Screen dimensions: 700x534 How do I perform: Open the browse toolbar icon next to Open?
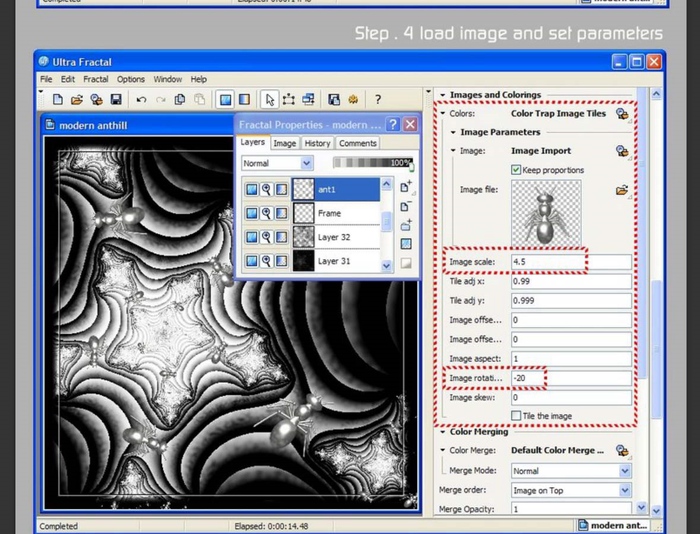click(96, 99)
